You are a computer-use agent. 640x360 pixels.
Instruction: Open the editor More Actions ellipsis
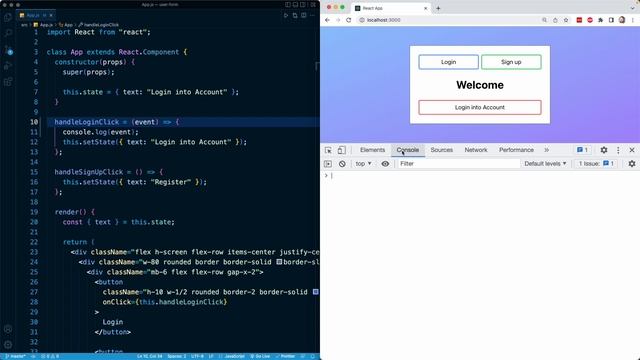pos(313,16)
